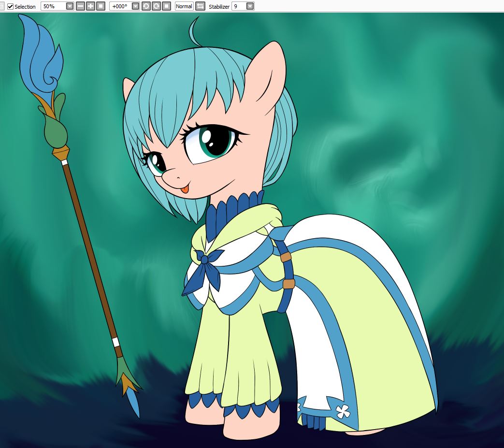Reset the zoom with the square button

point(101,6)
